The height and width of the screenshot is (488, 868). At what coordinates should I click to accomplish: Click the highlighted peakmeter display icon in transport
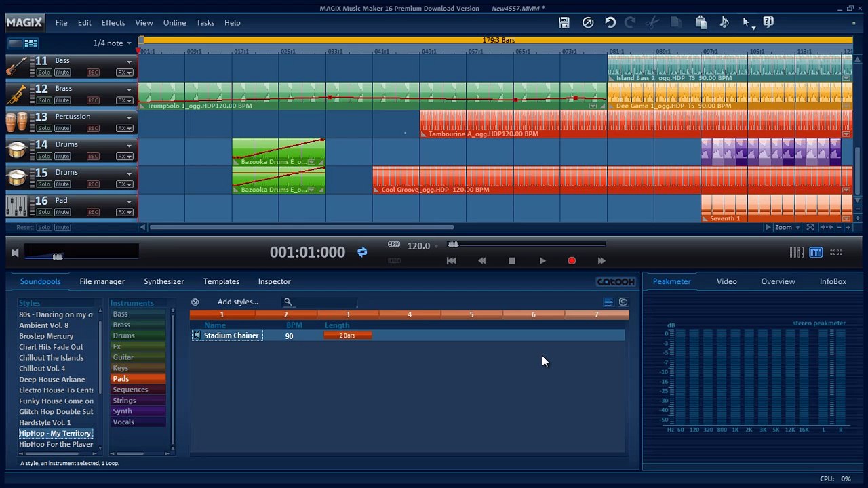point(816,252)
